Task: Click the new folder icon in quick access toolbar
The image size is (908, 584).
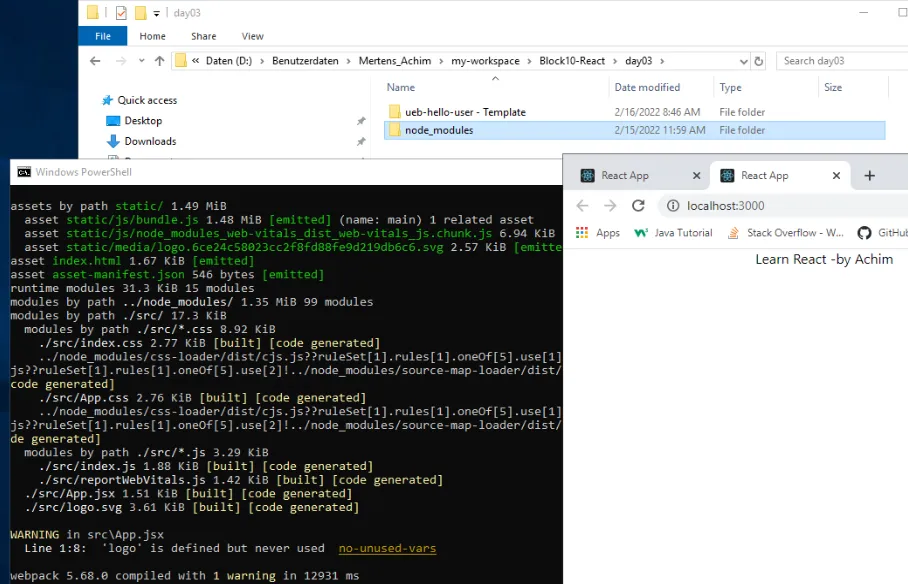Action: [x=141, y=13]
